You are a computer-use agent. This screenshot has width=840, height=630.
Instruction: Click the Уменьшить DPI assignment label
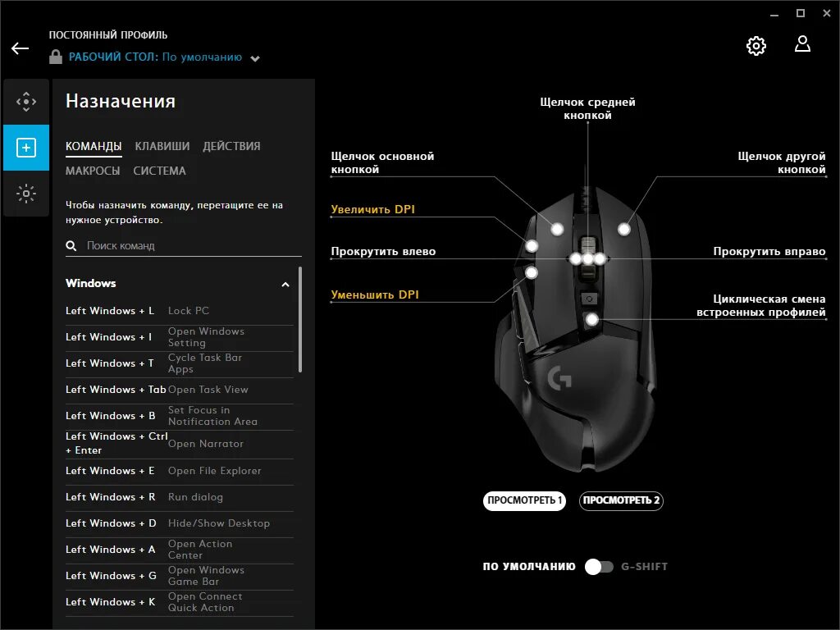[374, 294]
